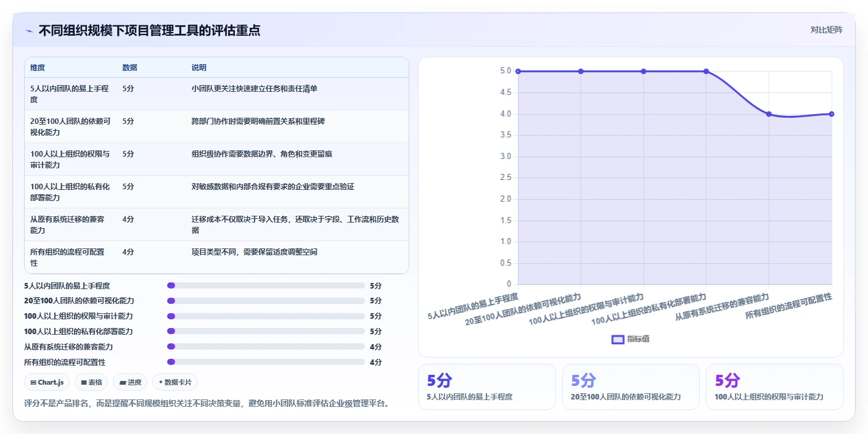
Task: Click the progress bar for 20至100人团队的依赖可视化能力
Action: [x=266, y=301]
